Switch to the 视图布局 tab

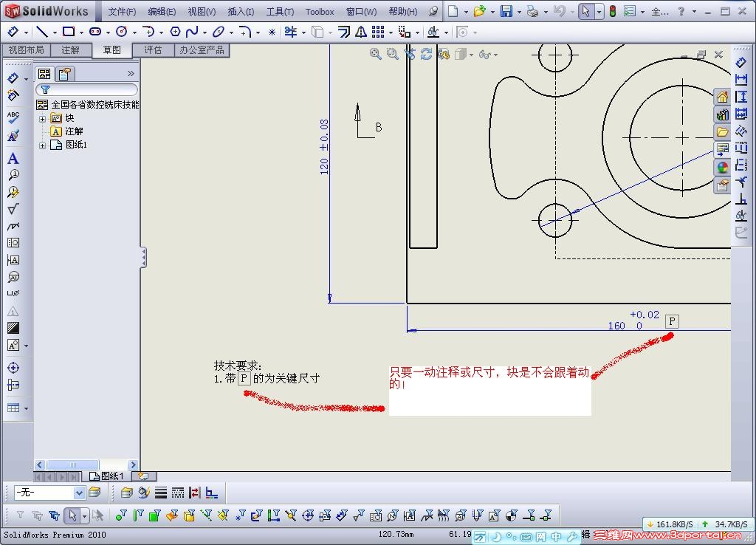coord(26,49)
